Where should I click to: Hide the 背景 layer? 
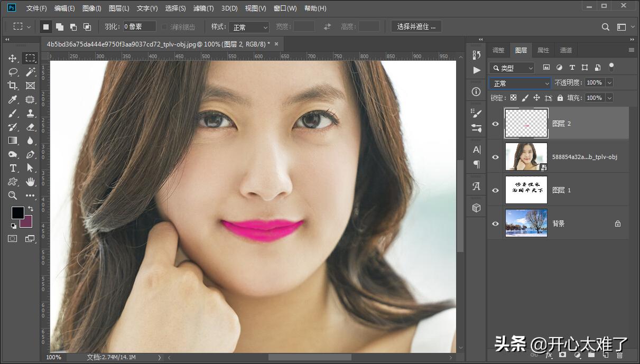coord(495,223)
